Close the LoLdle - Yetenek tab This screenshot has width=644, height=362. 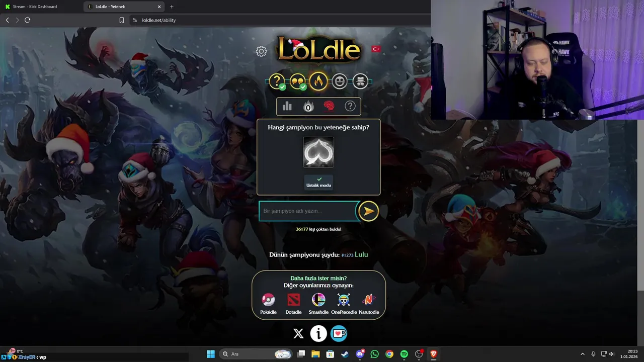click(x=159, y=7)
